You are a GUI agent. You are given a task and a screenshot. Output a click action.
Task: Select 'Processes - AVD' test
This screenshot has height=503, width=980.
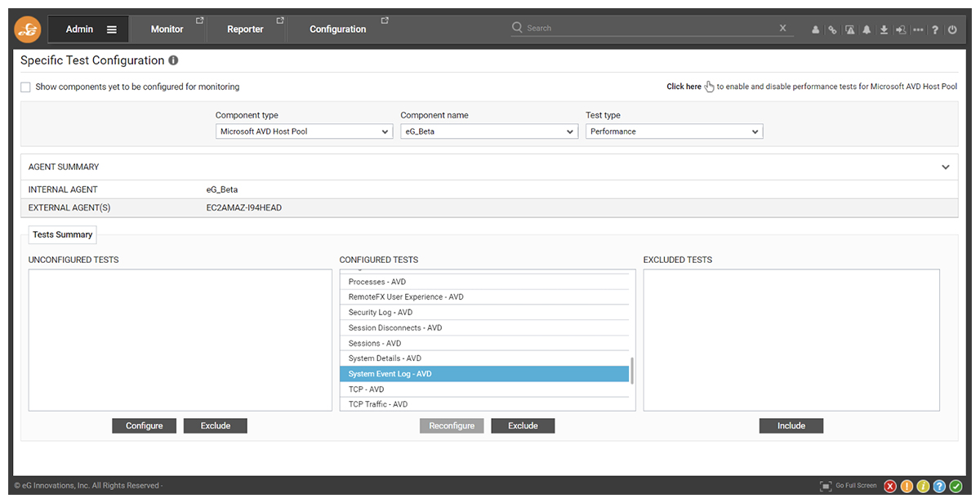click(484, 282)
